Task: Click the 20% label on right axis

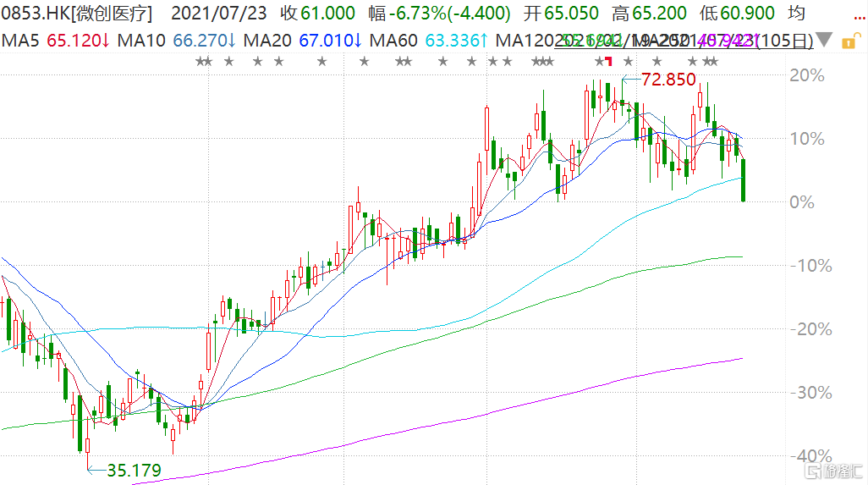Action: [x=807, y=75]
